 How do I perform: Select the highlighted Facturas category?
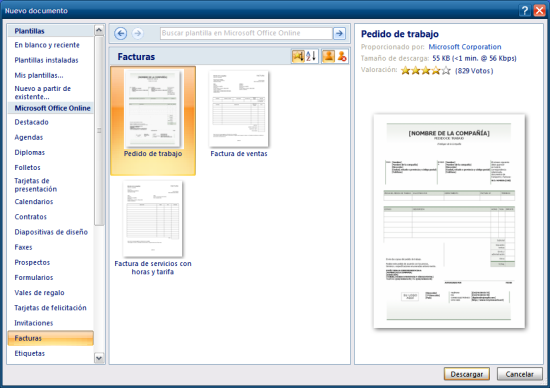coord(51,338)
